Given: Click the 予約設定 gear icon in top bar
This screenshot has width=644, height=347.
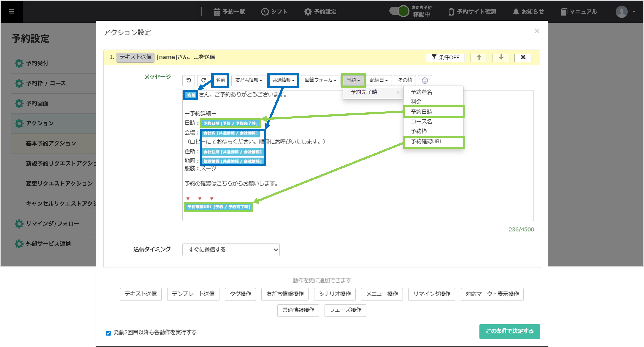Looking at the screenshot, I should [x=308, y=12].
